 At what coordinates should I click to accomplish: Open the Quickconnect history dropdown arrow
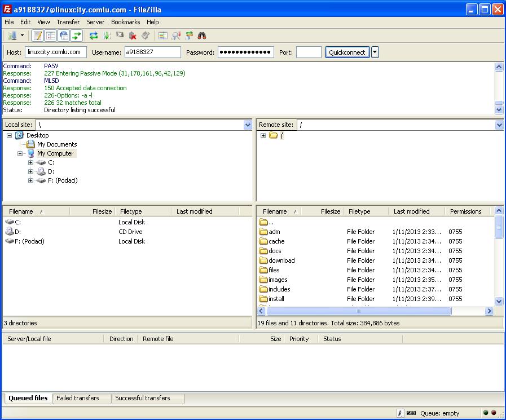pos(375,52)
